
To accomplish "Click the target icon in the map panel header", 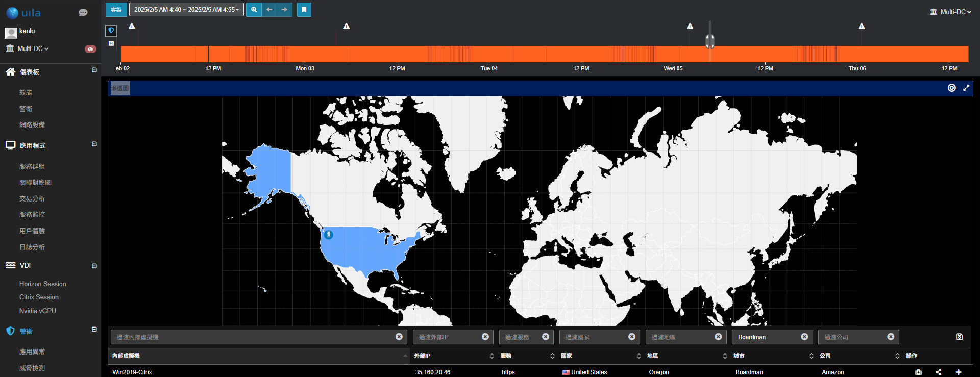I will click(x=952, y=88).
